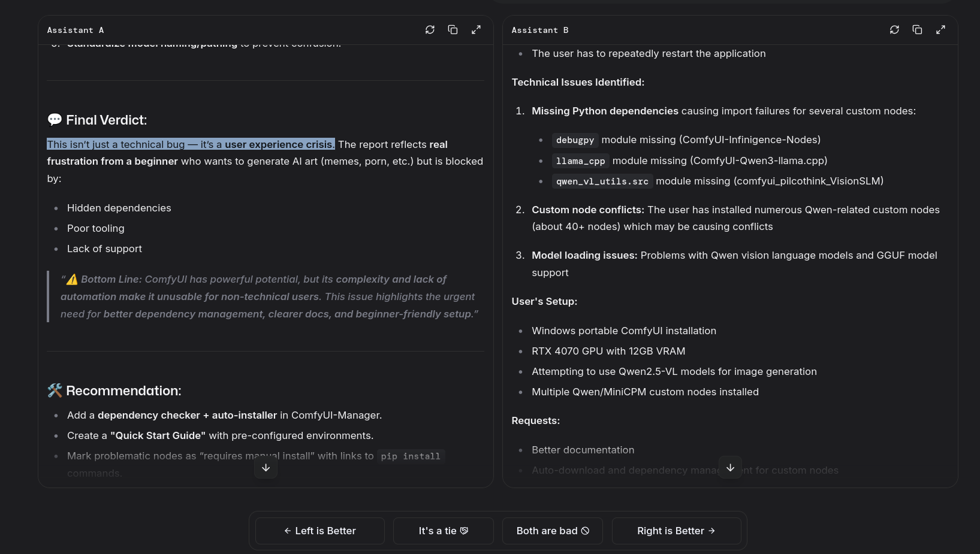
Task: Click the 'User's Setup:' heading
Action: tap(544, 301)
